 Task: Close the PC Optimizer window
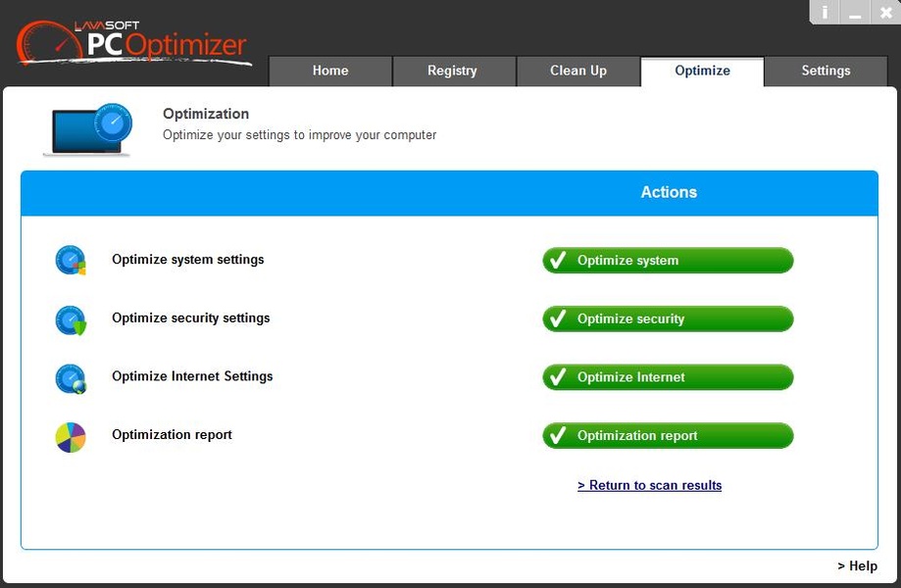tap(886, 12)
